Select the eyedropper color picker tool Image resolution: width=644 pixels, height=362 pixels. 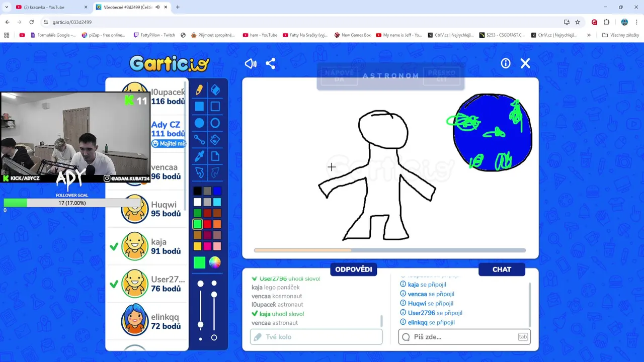pos(199,156)
